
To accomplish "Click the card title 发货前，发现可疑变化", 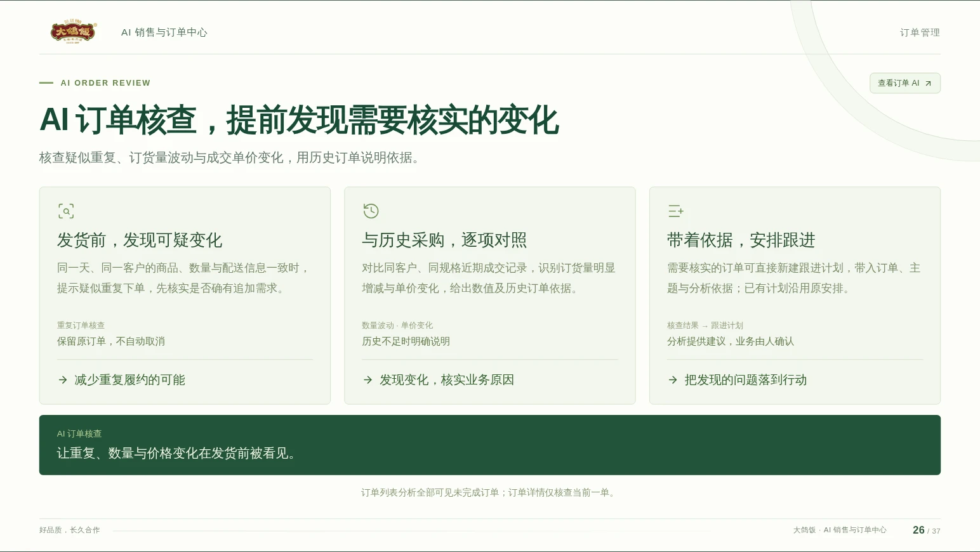I will [x=140, y=240].
